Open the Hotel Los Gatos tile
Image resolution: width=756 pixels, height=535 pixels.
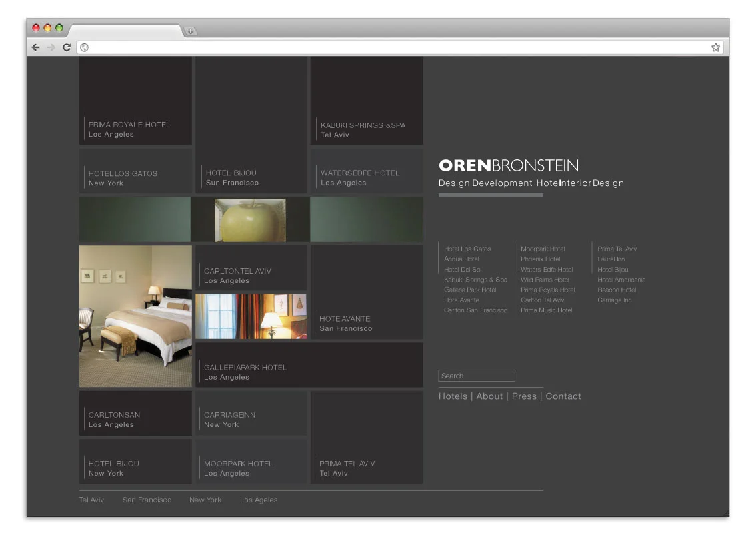(x=135, y=171)
